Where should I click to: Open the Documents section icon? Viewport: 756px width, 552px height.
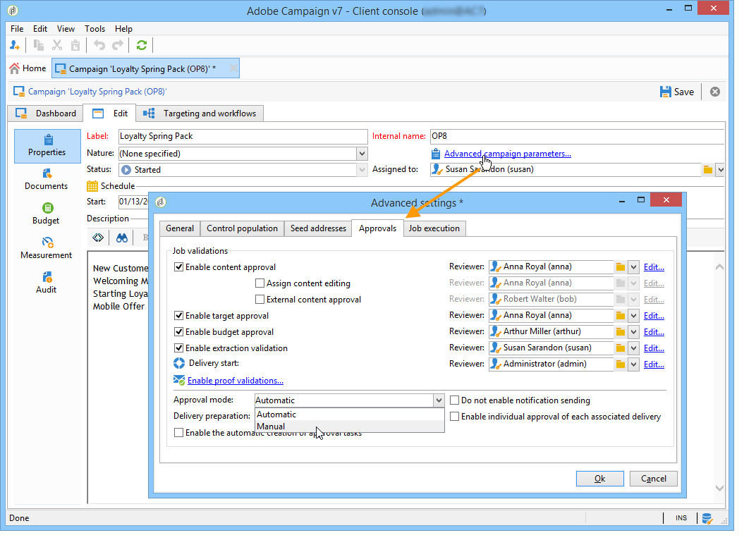(x=47, y=174)
